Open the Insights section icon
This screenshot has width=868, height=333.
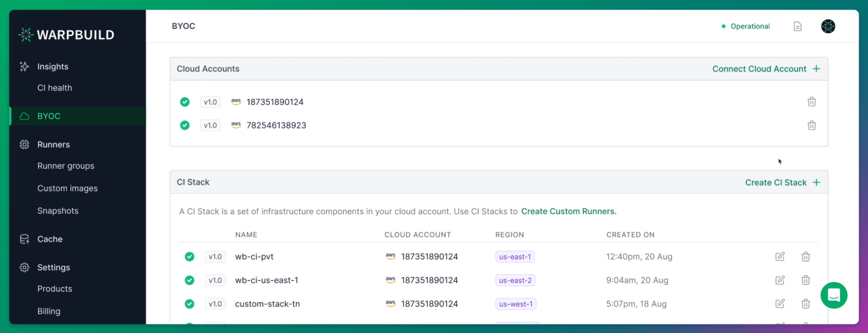click(x=24, y=66)
